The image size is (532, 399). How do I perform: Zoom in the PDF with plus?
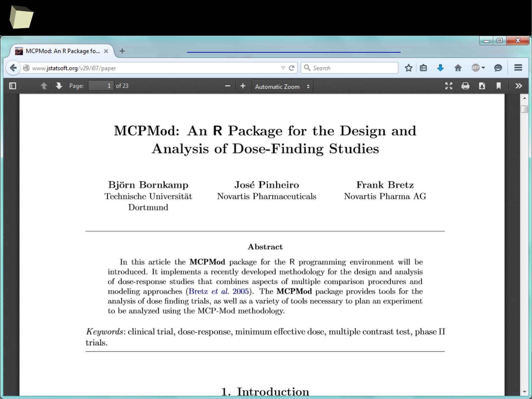coord(243,86)
